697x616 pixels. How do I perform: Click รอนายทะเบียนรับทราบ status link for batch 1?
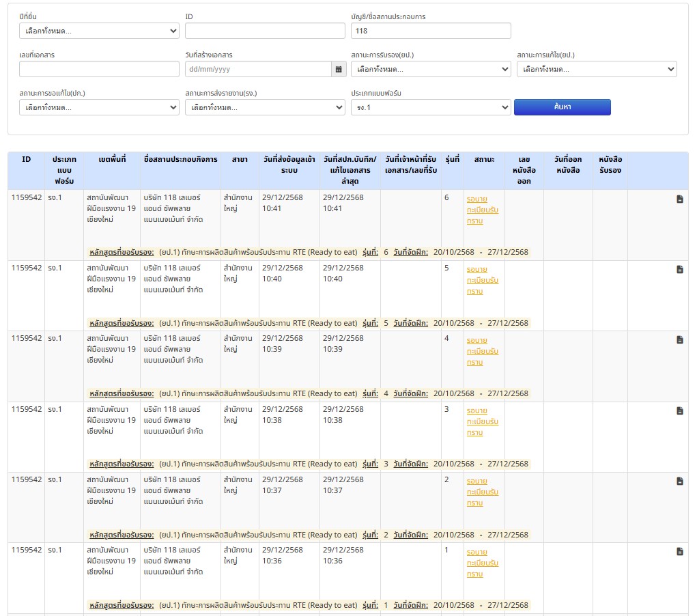(482, 563)
